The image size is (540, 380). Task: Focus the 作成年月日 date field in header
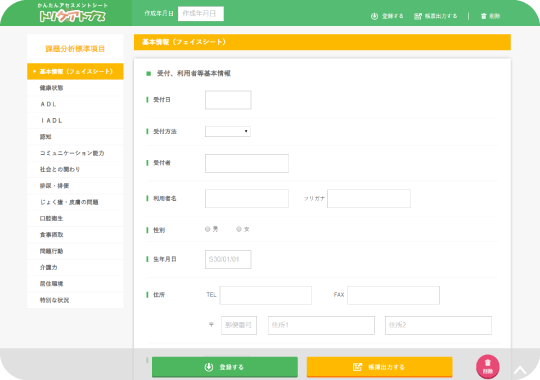click(x=201, y=13)
